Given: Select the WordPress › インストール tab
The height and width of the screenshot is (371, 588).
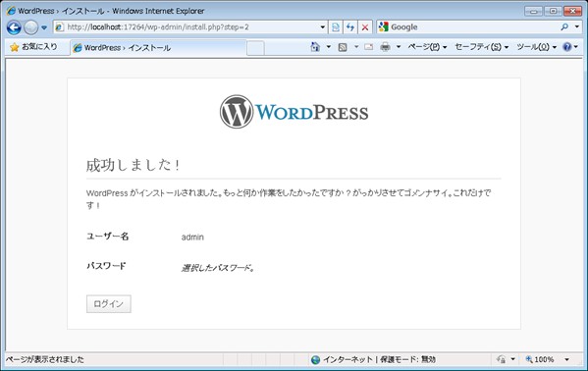Looking at the screenshot, I should pos(158,48).
